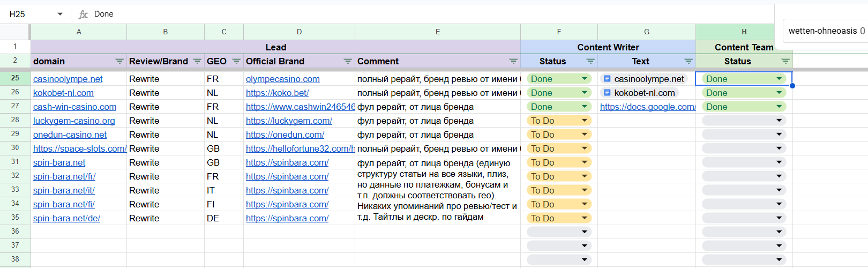Open Content Team Done dropdown in row 26

(779, 93)
